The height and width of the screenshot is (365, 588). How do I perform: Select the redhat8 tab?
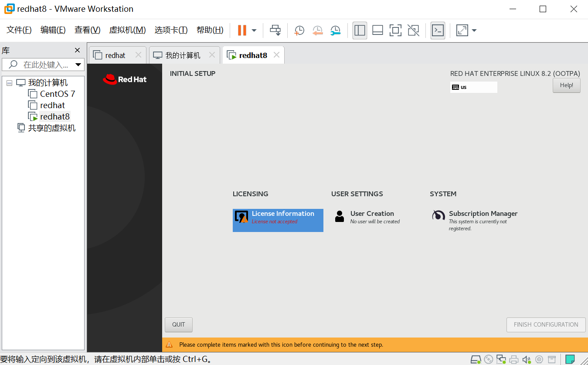(253, 55)
